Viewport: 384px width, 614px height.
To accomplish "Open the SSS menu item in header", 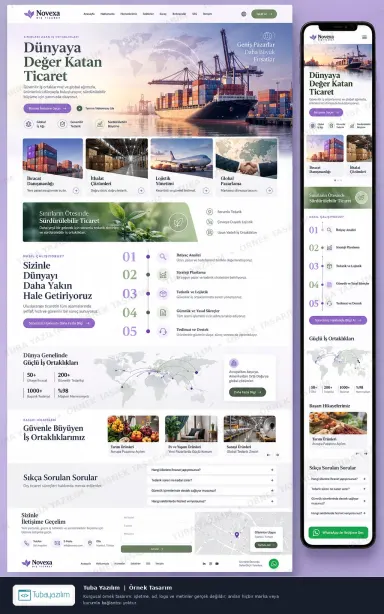I will (x=194, y=14).
